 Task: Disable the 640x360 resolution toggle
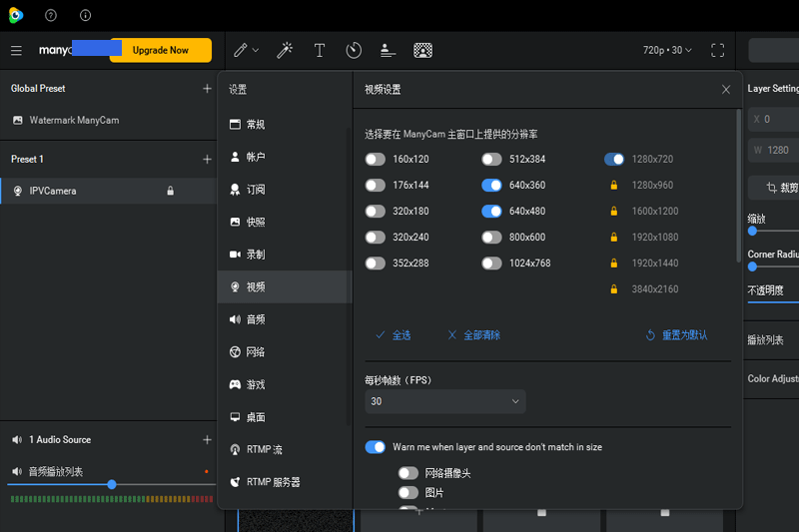[x=491, y=186]
